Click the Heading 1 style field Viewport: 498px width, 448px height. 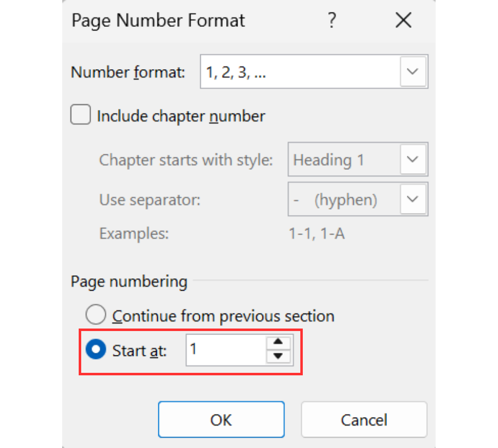click(344, 159)
